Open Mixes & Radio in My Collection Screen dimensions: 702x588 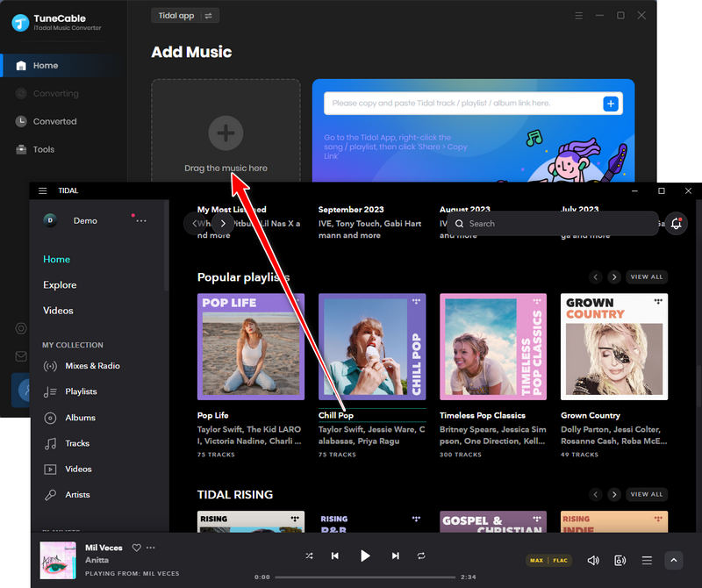pyautogui.click(x=82, y=366)
